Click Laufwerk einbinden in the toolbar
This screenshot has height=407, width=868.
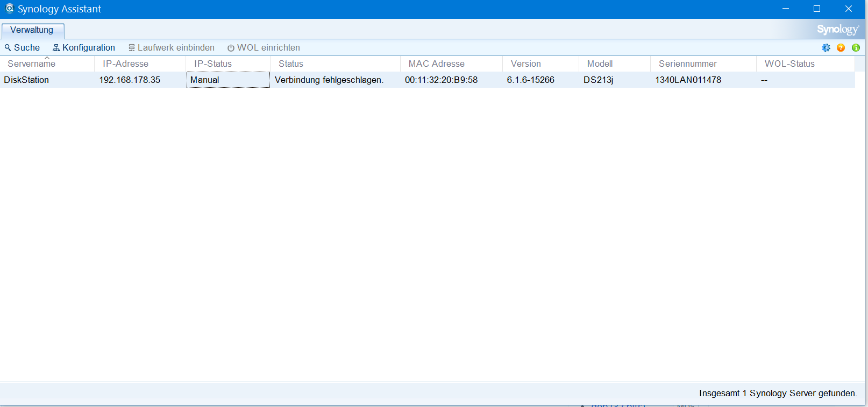(x=171, y=48)
